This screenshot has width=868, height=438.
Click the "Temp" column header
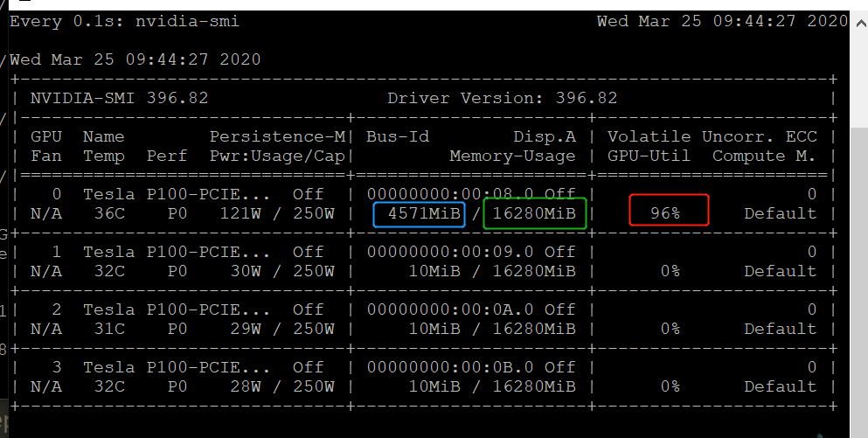103,156
